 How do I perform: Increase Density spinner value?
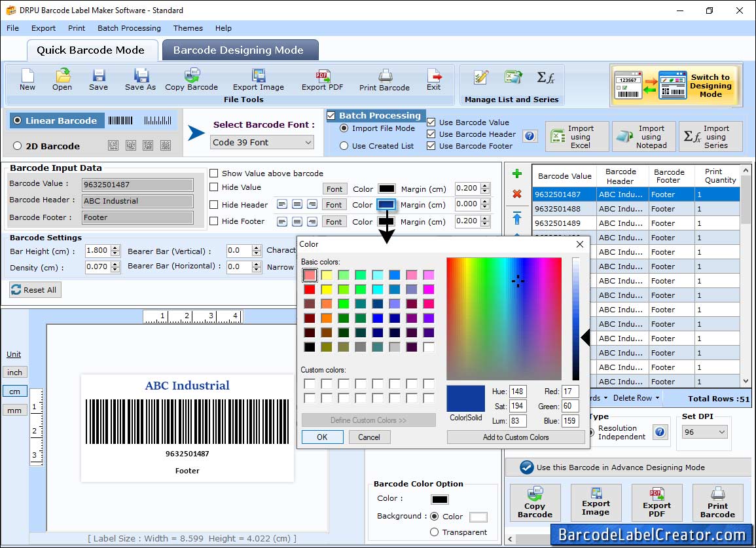(115, 265)
